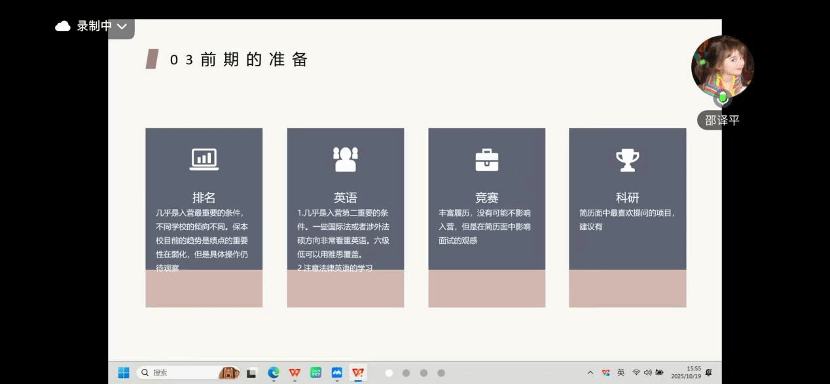Click the chart laptop icon above 排名
The width and height of the screenshot is (830, 384).
204,159
